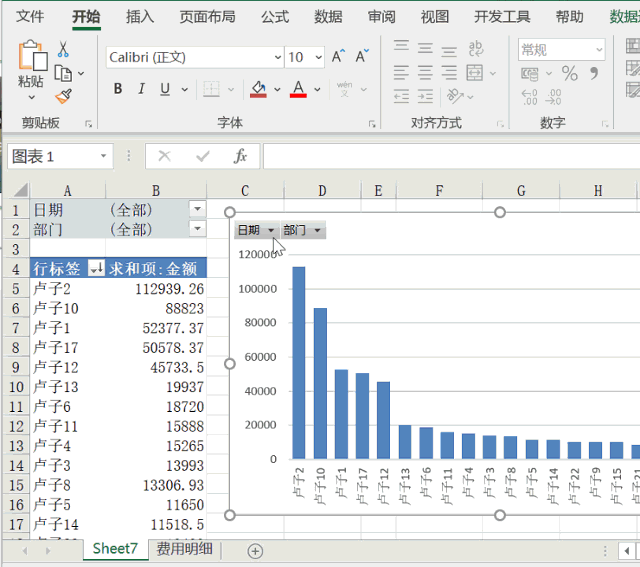The image size is (640, 567).
Task: Increase decimal places
Action: pos(529,97)
